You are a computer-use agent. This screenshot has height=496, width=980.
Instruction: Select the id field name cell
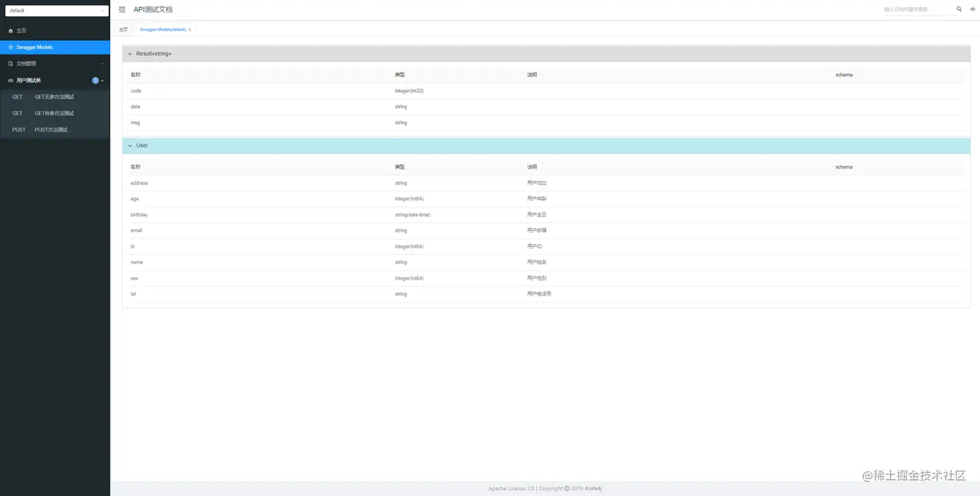[x=132, y=246]
